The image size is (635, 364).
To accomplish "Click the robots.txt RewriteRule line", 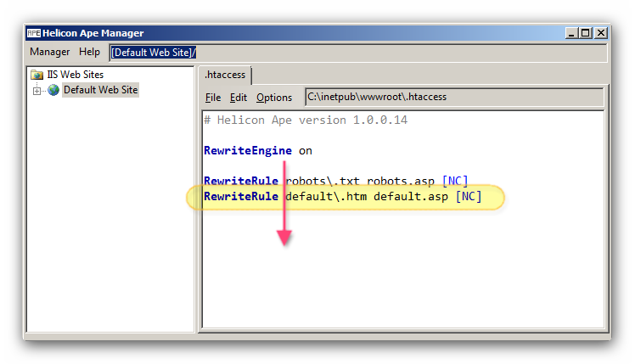I will pos(335,181).
